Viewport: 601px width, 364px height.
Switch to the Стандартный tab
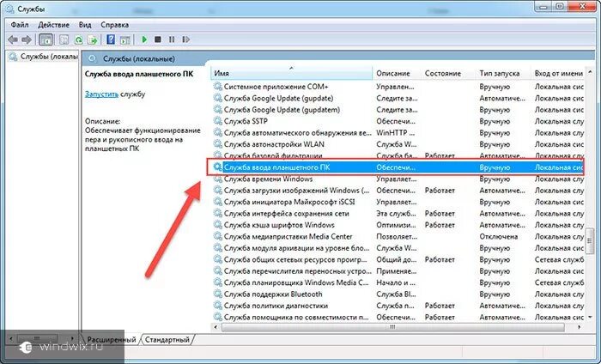(167, 339)
